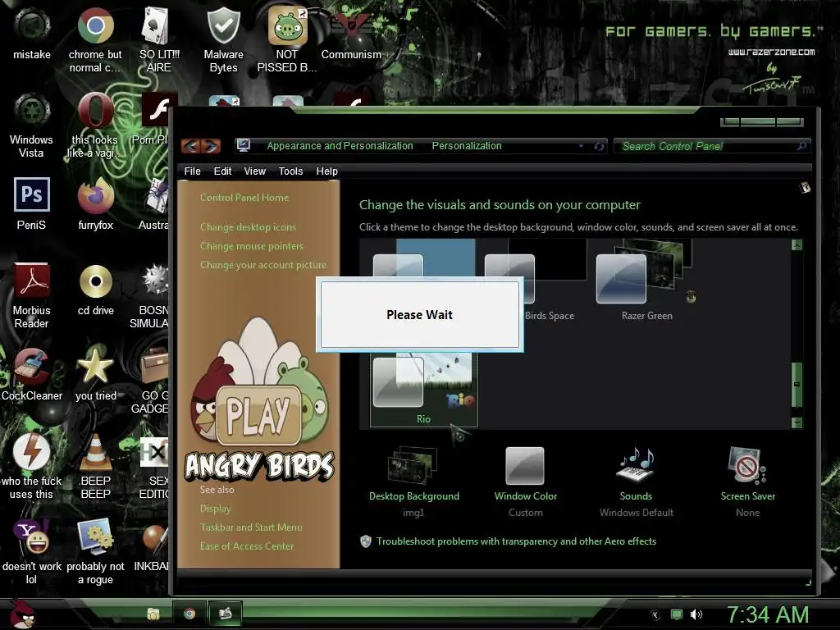The width and height of the screenshot is (840, 630).
Task: Click the 7:34 AM taskbar clock
Action: (x=767, y=614)
